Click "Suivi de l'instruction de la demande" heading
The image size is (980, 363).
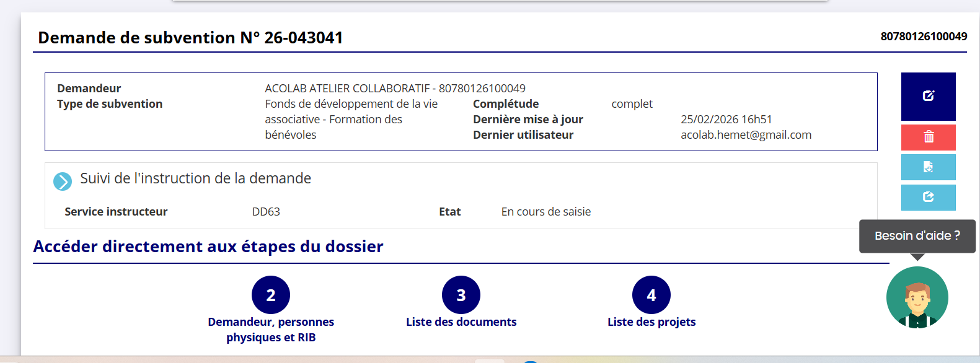195,178
